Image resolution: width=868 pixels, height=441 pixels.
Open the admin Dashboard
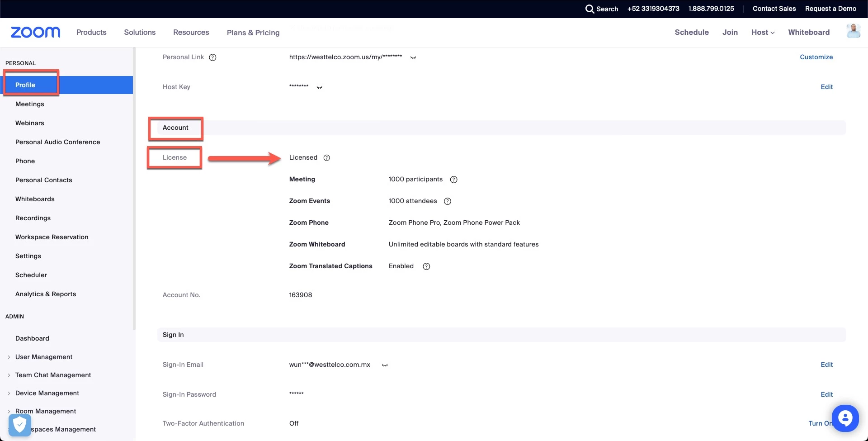point(32,338)
